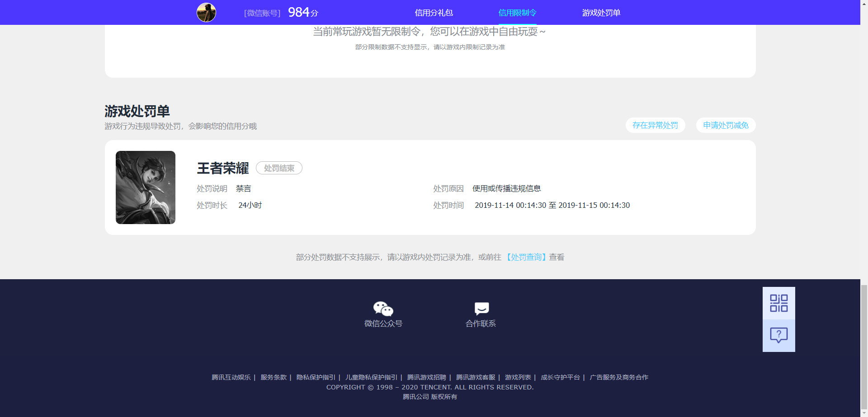Click the 王者荣耀 game title
Image resolution: width=868 pixels, height=417 pixels.
click(x=223, y=168)
